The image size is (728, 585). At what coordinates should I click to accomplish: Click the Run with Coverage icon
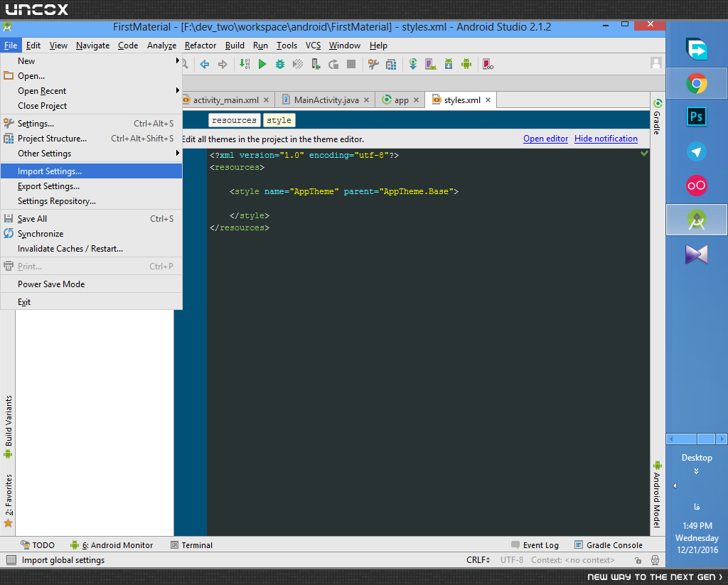[x=298, y=64]
